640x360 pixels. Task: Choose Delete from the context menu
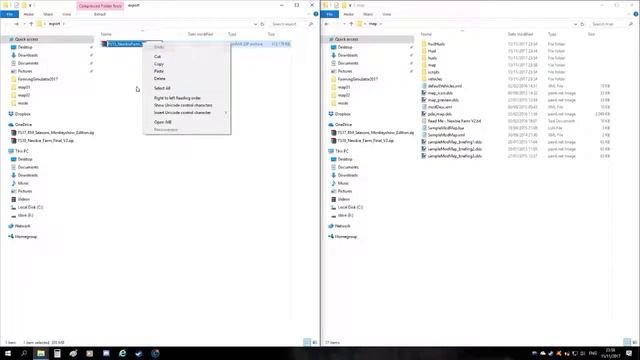(160, 78)
